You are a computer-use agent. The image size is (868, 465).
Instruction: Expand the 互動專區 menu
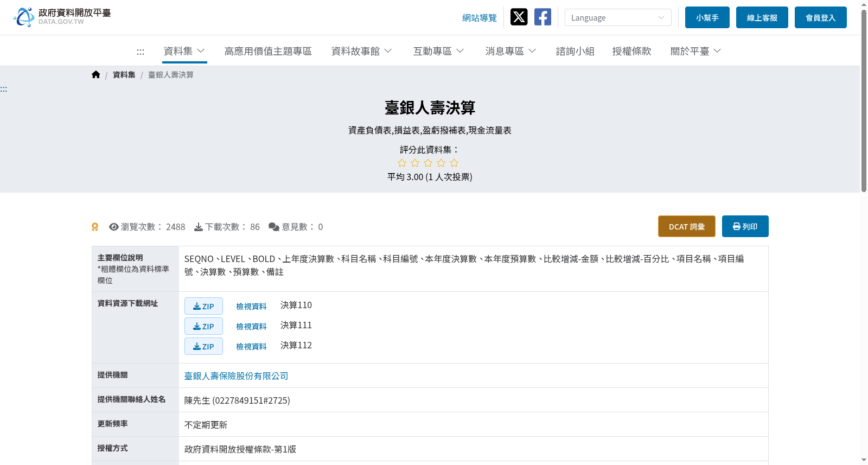pos(438,51)
